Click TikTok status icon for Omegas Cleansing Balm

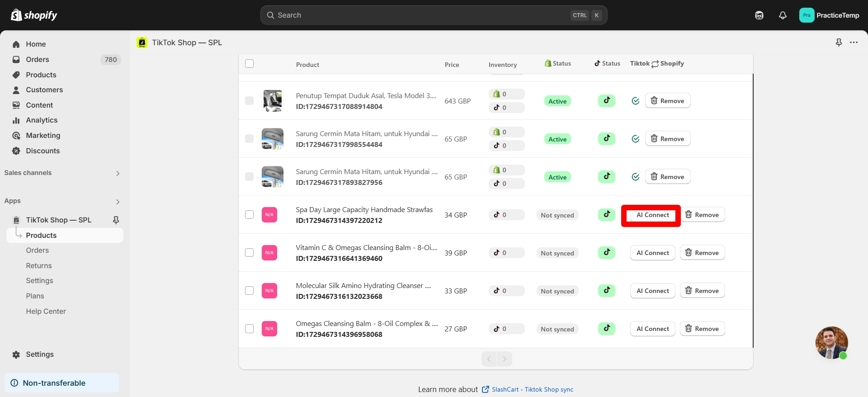(x=607, y=328)
